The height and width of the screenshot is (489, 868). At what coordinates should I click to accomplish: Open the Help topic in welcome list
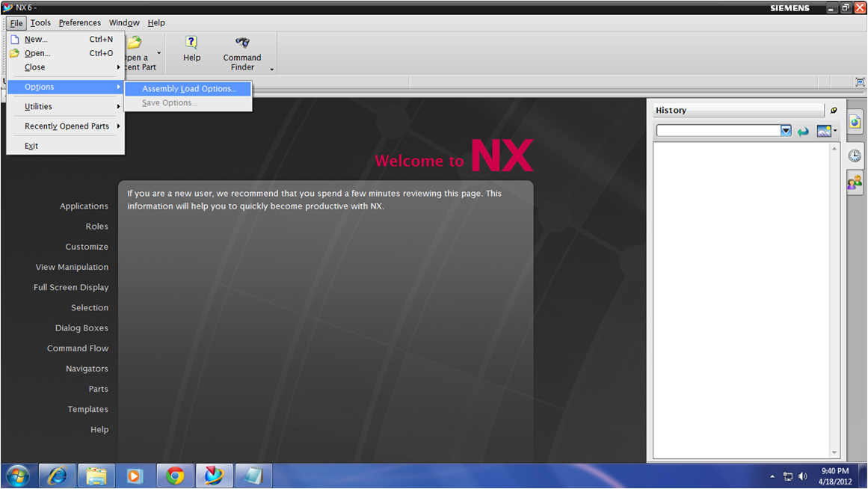(99, 430)
